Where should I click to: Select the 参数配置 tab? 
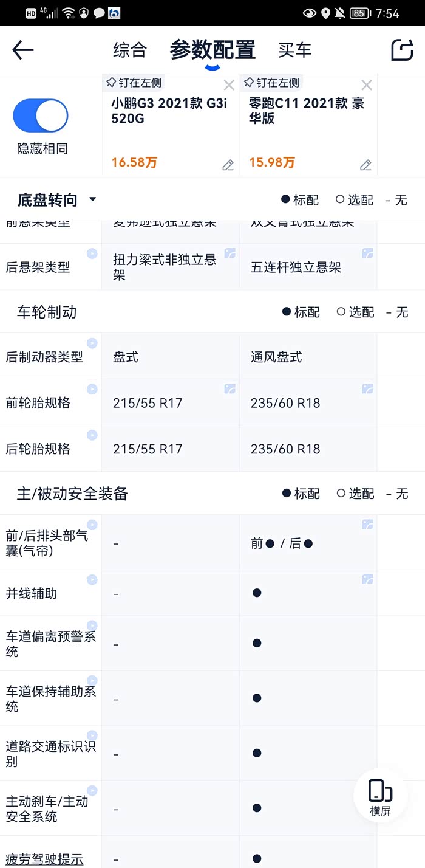point(212,50)
